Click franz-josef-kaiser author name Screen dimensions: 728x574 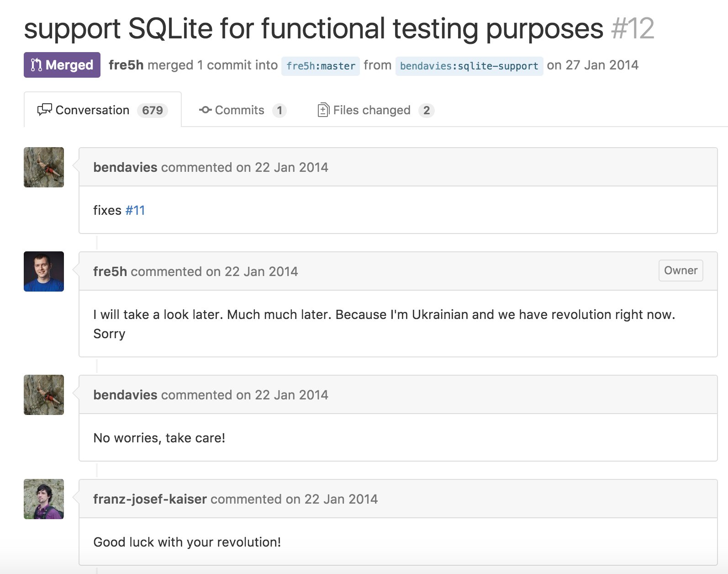coord(150,499)
